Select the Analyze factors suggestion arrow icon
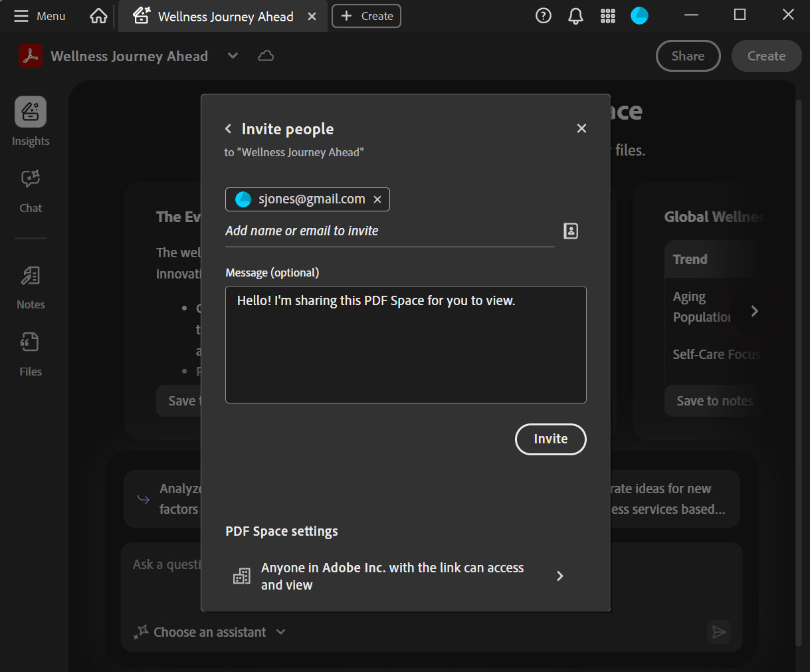 (x=144, y=499)
